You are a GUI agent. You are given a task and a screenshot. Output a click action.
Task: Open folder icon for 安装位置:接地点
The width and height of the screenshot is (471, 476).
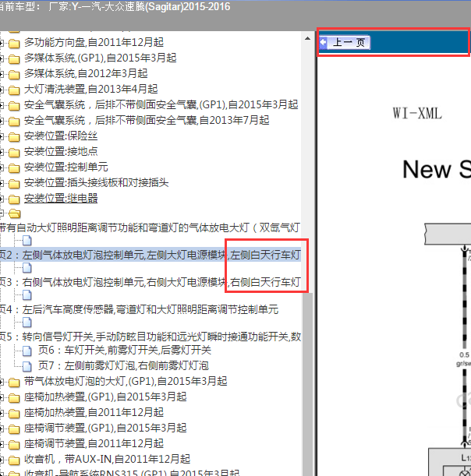(x=14, y=153)
